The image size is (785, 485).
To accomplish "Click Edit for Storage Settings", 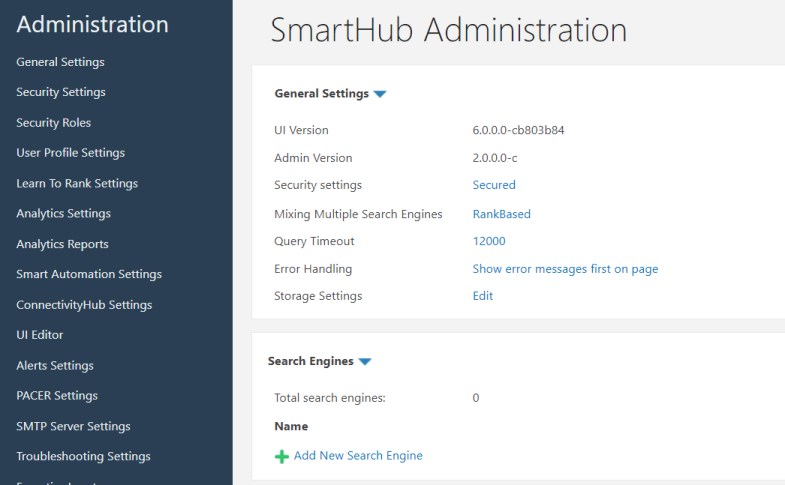I will (483, 296).
